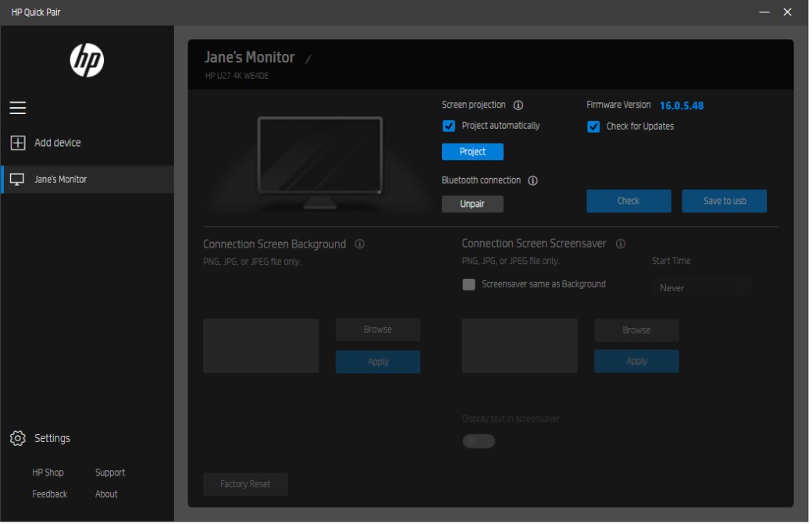Viewport: 812px width, 524px height.
Task: Show info for Screen projection
Action: tap(519, 105)
